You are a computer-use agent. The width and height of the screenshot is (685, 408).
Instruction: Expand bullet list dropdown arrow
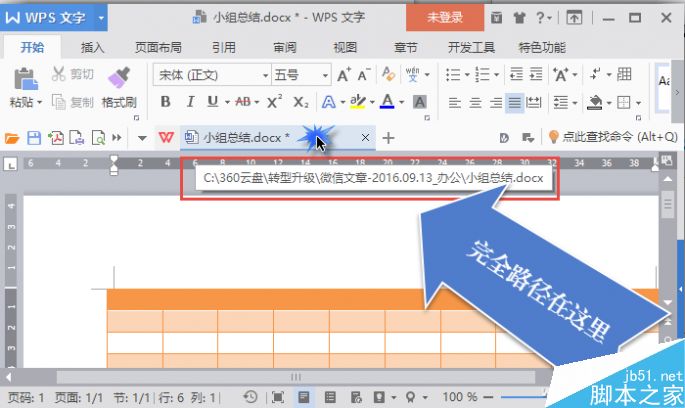click(x=467, y=75)
